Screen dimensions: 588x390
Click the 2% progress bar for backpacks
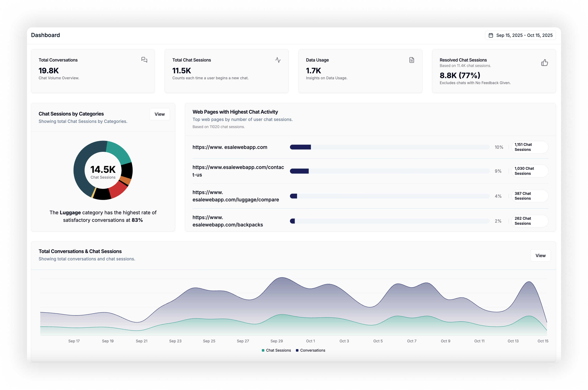click(x=390, y=221)
